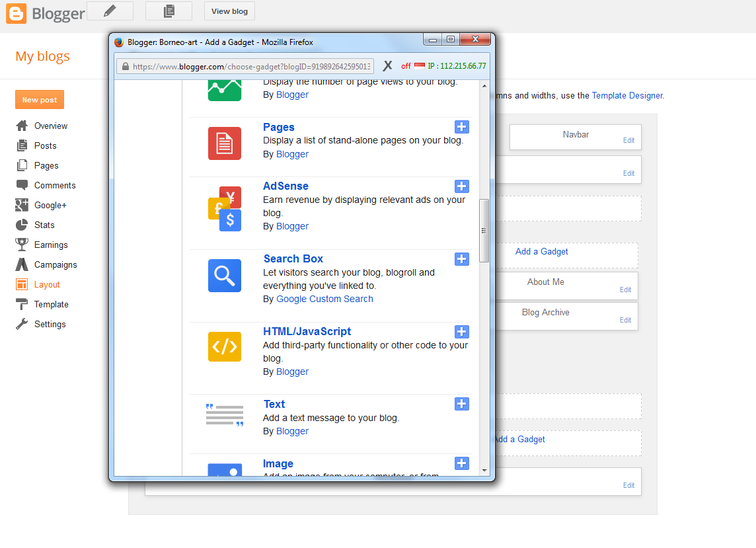
Task: Click the Campaigns AdWords icon
Action: pyautogui.click(x=22, y=264)
